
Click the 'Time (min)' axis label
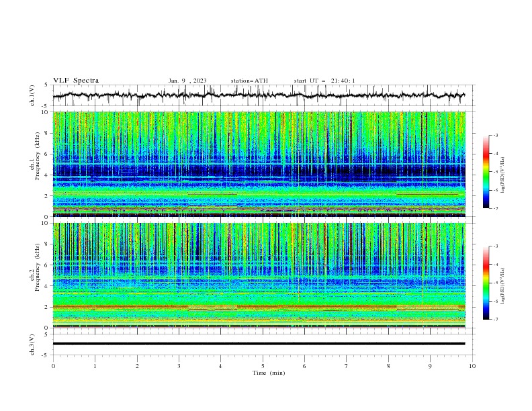(x=269, y=373)
